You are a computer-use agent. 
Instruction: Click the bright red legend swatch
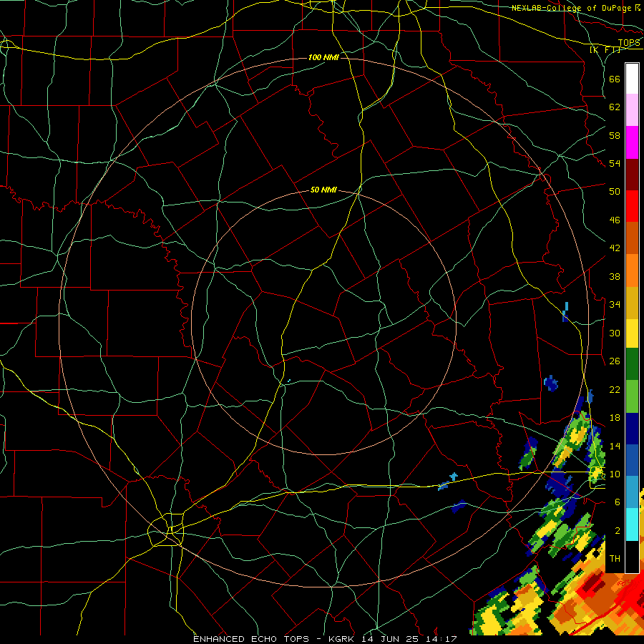[632, 206]
